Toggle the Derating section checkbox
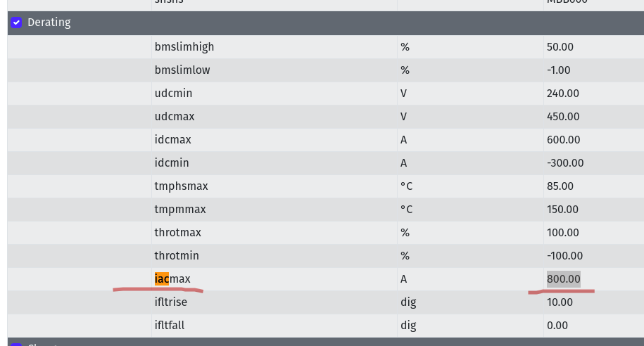 point(16,23)
